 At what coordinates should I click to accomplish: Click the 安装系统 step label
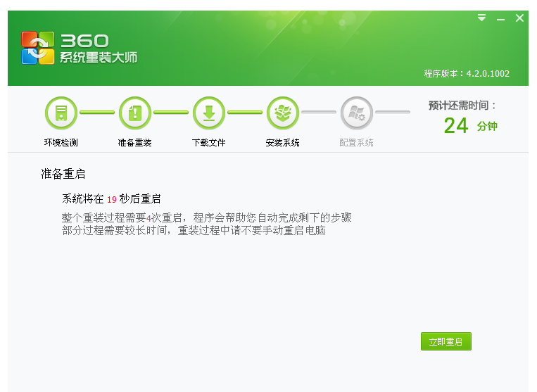(x=283, y=143)
